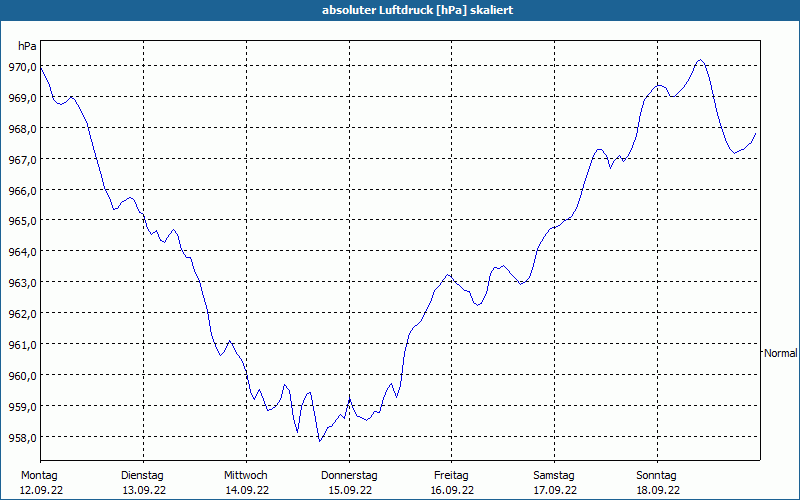Click the date 13.09.22
This screenshot has height=500, width=800.
coord(144,490)
